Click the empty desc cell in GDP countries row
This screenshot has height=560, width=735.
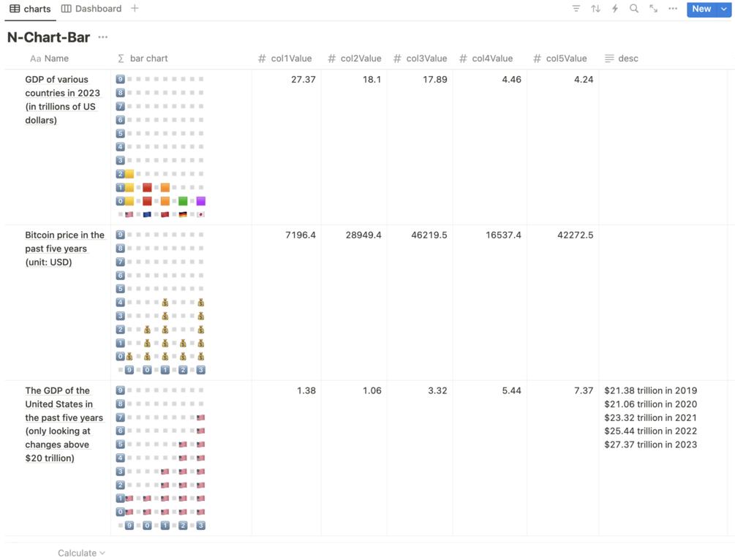(663, 147)
